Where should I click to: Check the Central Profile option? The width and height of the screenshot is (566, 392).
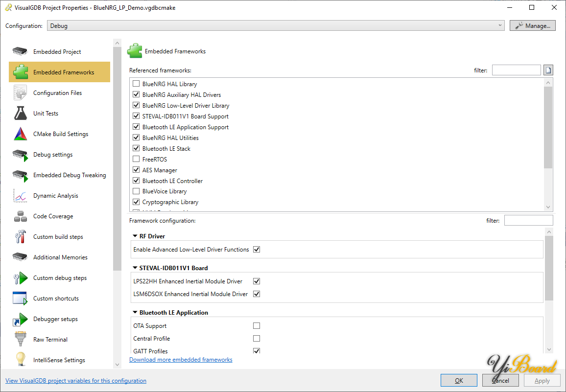257,338
